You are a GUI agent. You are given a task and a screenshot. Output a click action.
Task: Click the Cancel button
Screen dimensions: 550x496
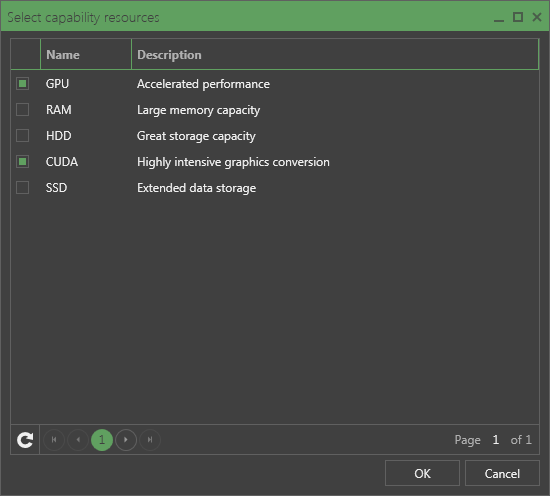(502, 473)
